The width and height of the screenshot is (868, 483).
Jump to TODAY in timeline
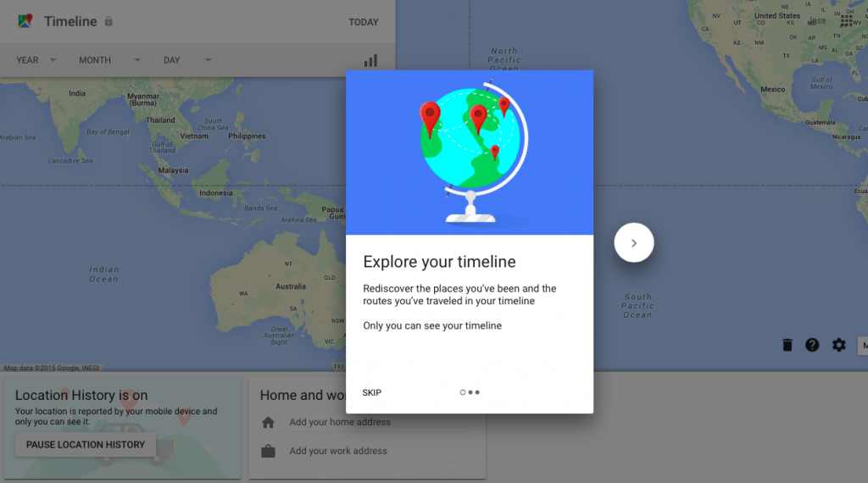tap(364, 22)
